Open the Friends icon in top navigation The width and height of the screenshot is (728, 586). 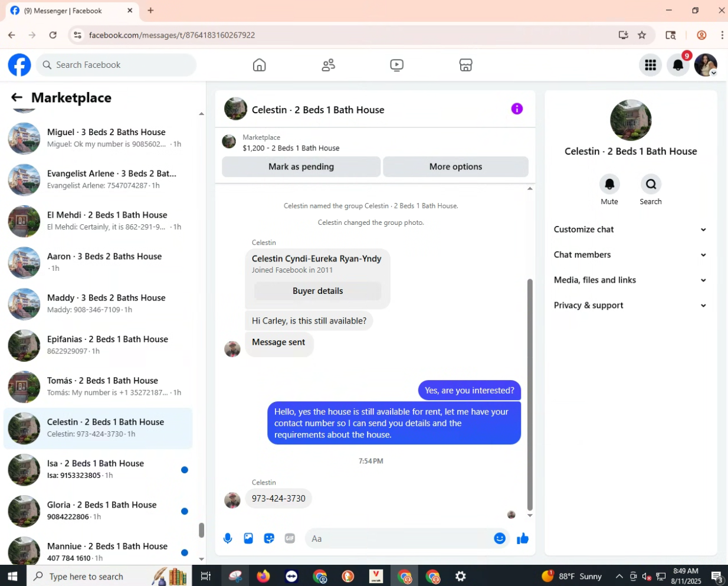(x=328, y=65)
